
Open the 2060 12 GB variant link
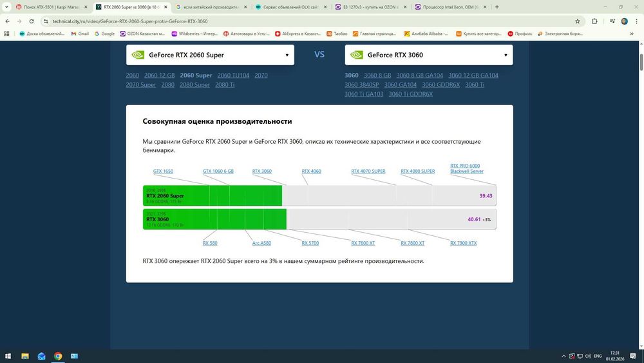(159, 75)
